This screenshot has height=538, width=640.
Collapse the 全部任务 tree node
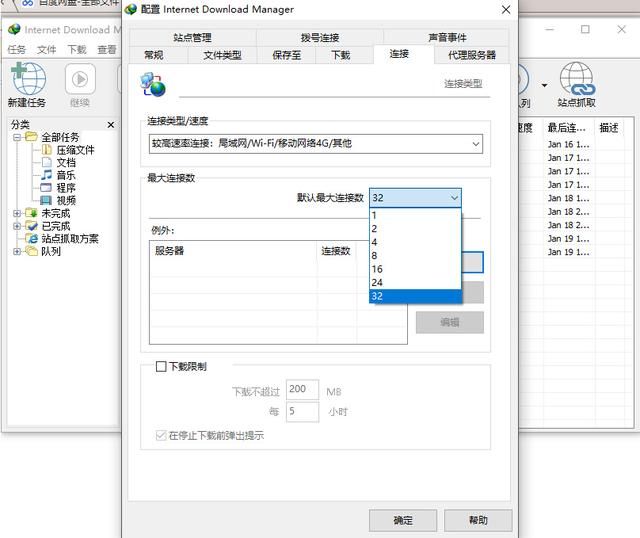coord(17,137)
